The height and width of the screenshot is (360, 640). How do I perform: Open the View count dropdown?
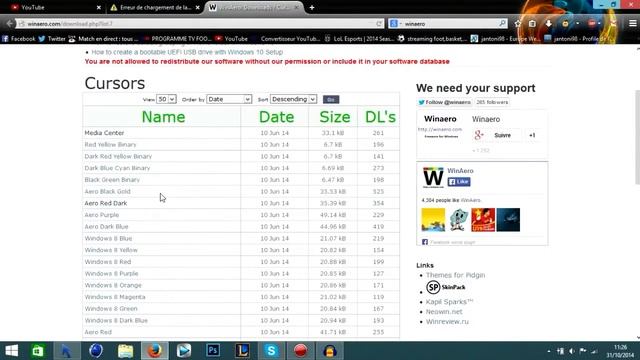(166, 99)
